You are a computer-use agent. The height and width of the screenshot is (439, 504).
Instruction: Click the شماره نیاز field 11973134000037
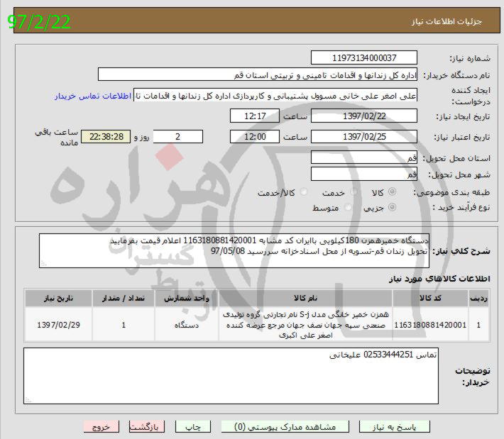point(364,58)
